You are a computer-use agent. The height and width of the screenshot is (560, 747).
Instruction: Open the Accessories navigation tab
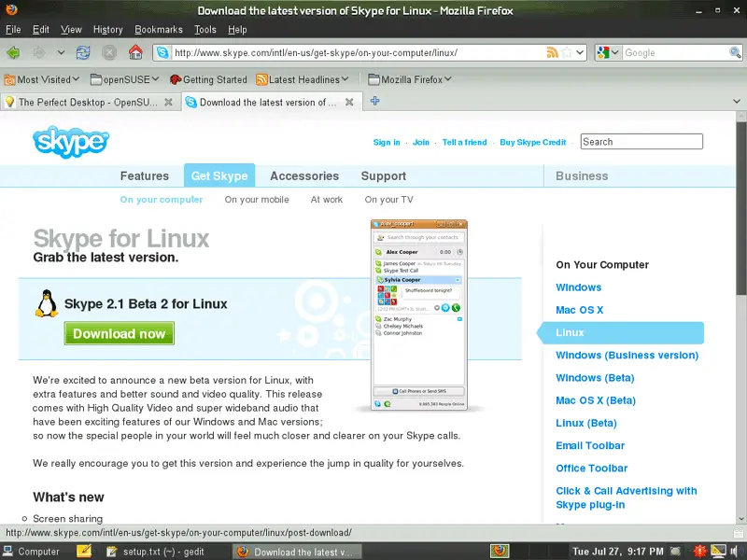tap(304, 175)
